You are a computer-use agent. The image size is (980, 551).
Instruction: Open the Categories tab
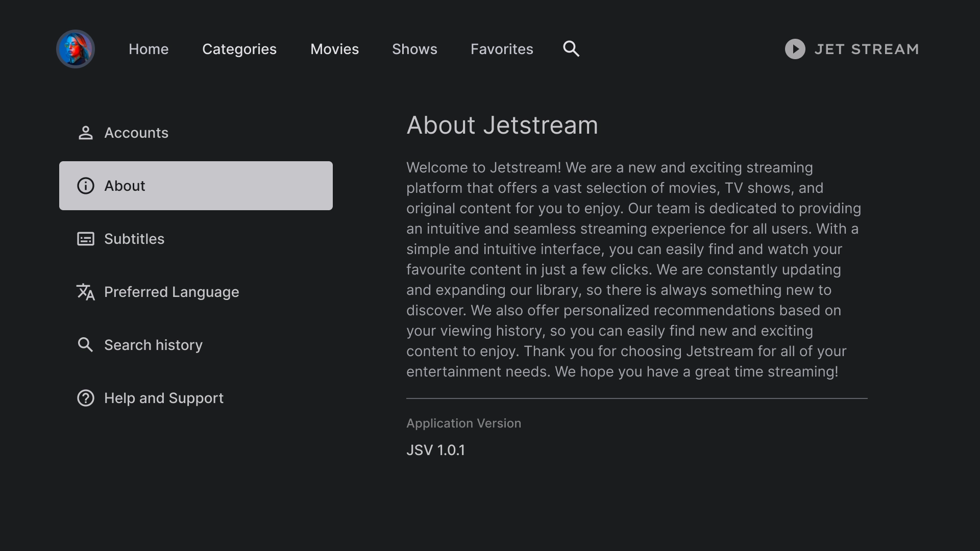[239, 49]
